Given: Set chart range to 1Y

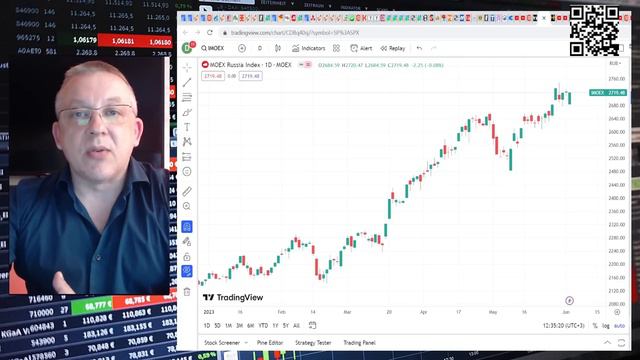Looking at the screenshot, I should click(275, 326).
